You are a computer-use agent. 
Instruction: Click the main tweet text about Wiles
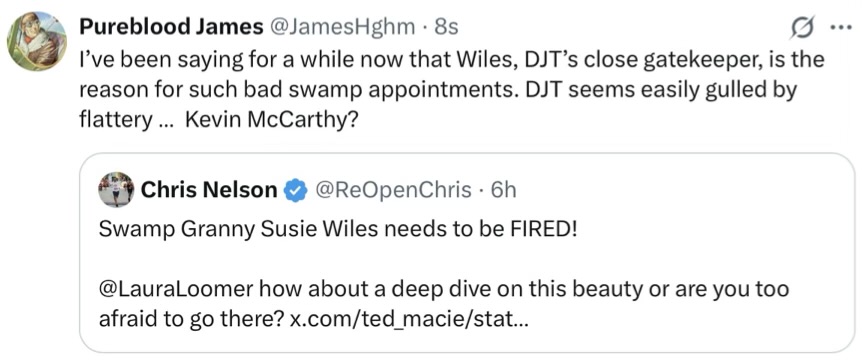click(x=452, y=89)
